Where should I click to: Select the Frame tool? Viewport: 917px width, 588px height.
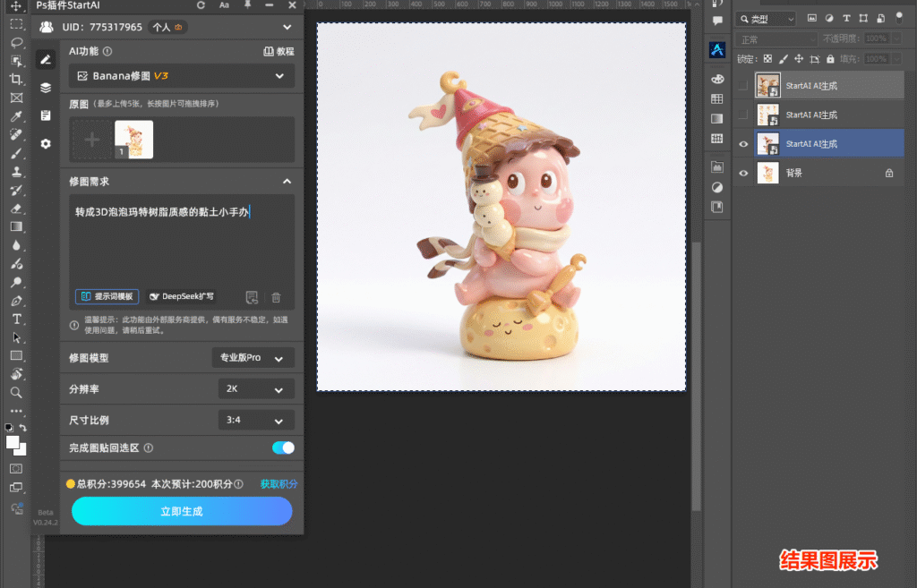[x=16, y=98]
